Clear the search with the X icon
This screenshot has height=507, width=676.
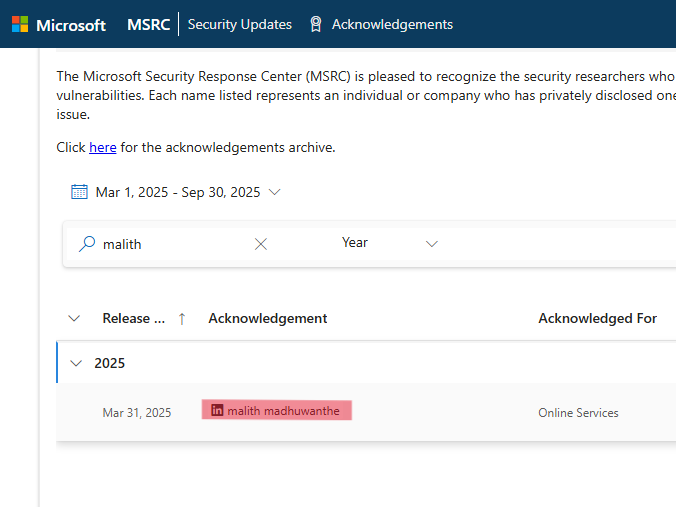(x=260, y=244)
